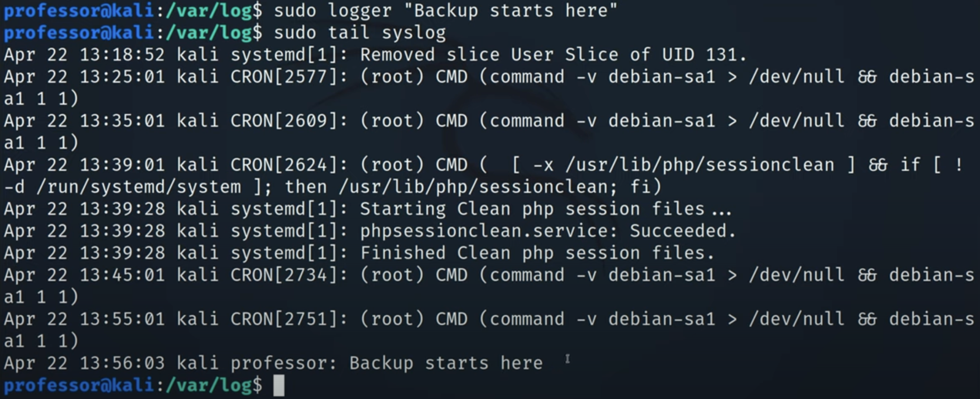Click 'professor@kali' in the bottom prompt

click(x=79, y=385)
